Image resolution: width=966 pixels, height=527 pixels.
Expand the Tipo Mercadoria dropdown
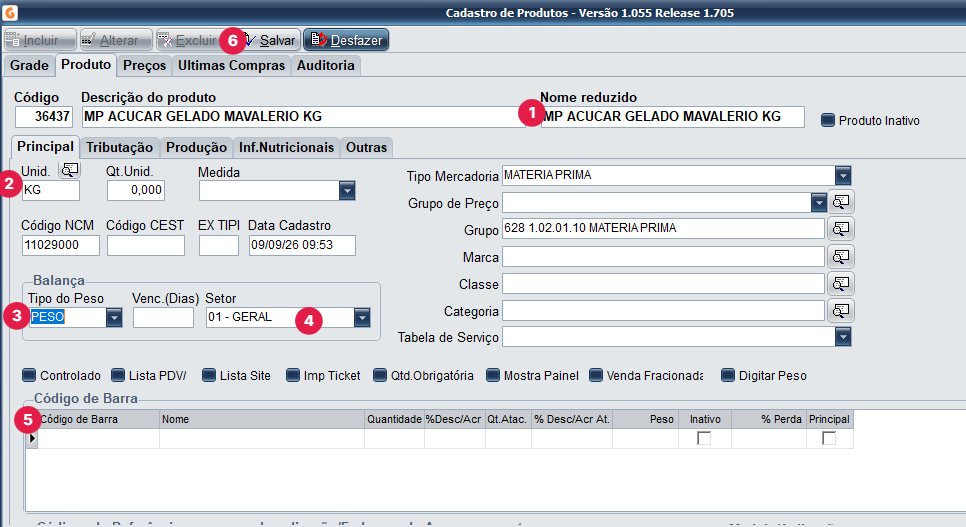pyautogui.click(x=843, y=176)
